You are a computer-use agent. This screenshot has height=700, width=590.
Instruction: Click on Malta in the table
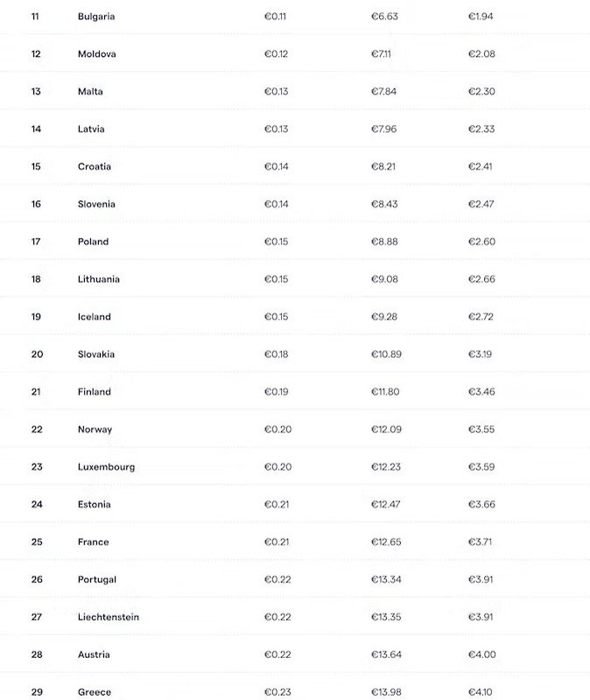point(90,92)
